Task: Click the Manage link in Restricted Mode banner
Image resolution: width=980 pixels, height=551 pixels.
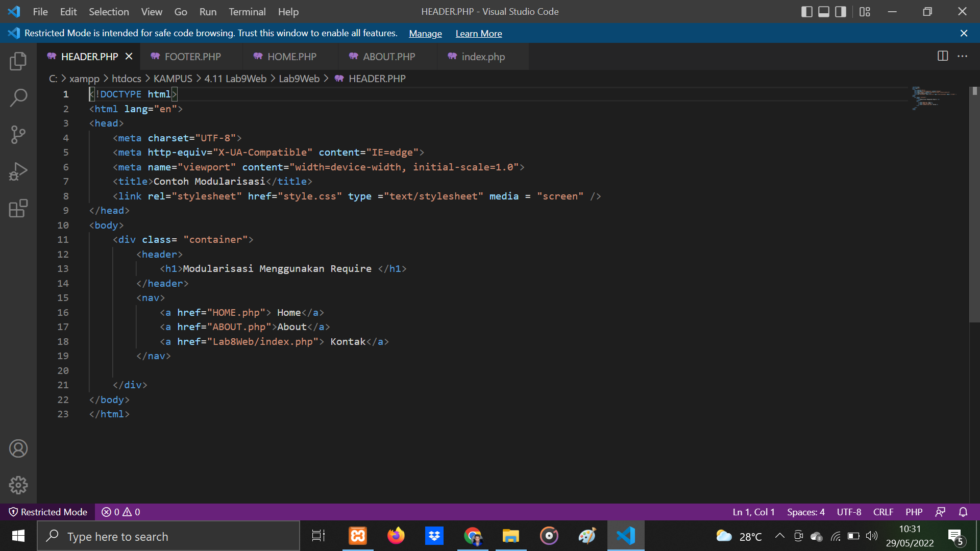Action: 425,33
